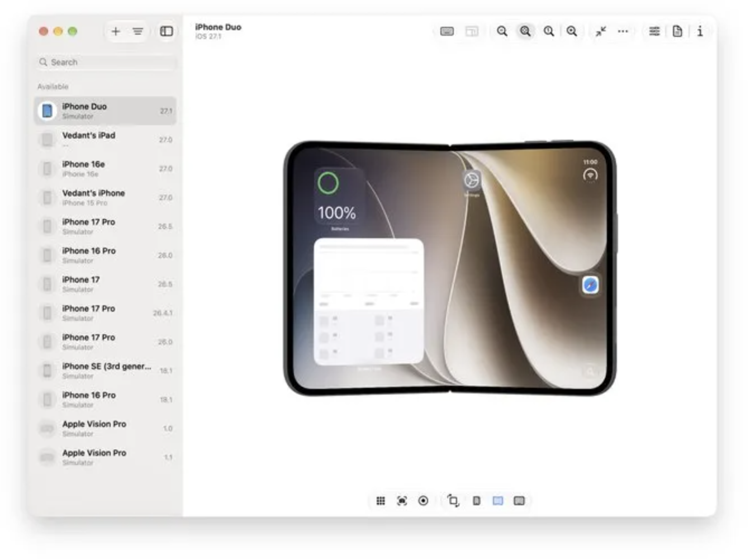This screenshot has width=750, height=560.
Task: Select iPhone SE (3rd generation) simulator
Action: pos(106,371)
